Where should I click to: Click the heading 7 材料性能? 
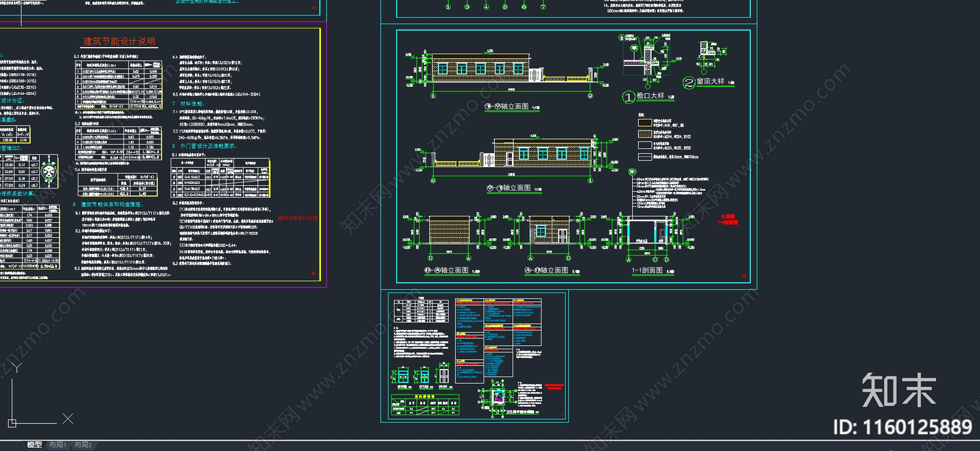187,104
